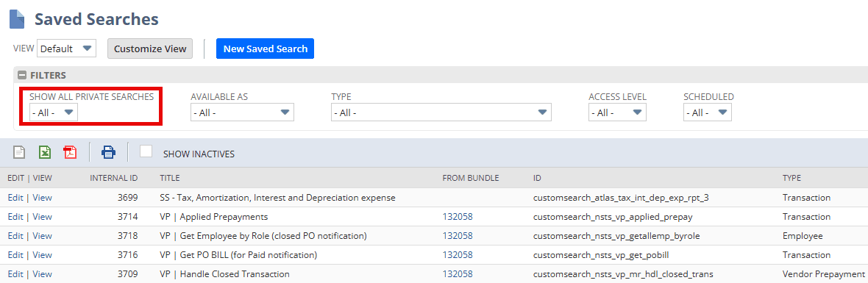Image resolution: width=868 pixels, height=283 pixels.
Task: Open bundle 132058 for Get Employee by Role
Action: (x=458, y=236)
